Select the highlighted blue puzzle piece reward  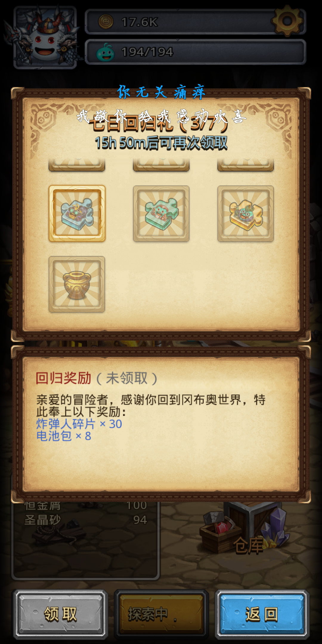point(77,213)
